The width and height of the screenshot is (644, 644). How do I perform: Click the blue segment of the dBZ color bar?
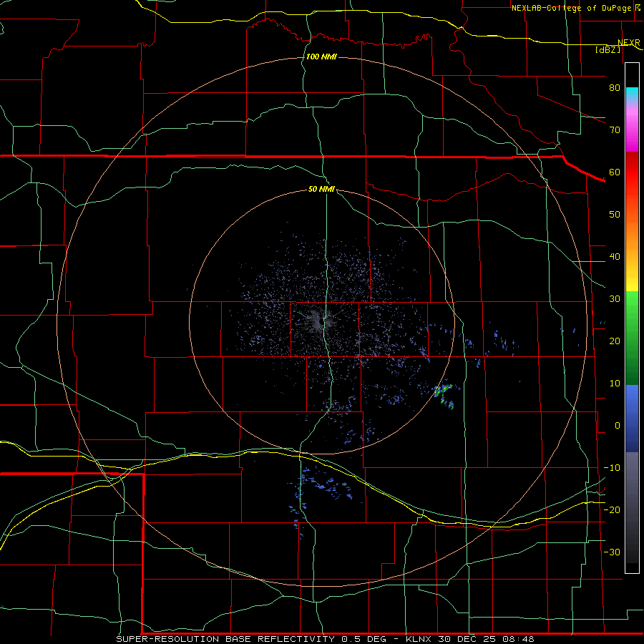pyautogui.click(x=632, y=419)
